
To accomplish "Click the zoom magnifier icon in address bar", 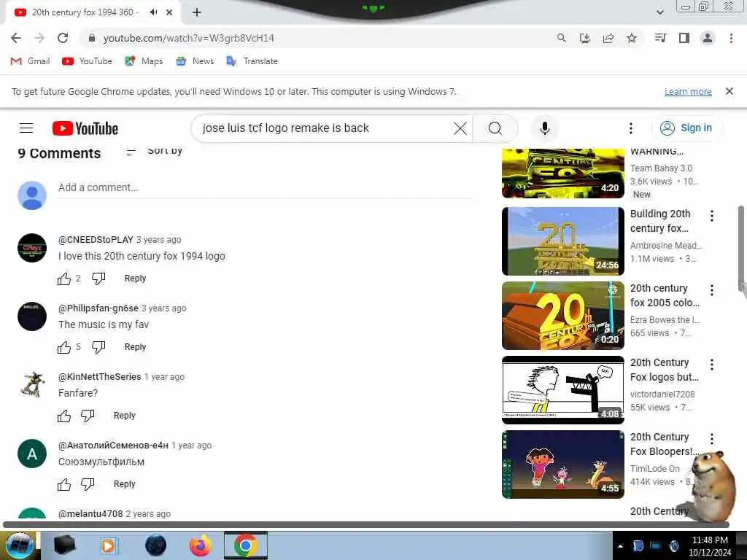I will coord(562,38).
